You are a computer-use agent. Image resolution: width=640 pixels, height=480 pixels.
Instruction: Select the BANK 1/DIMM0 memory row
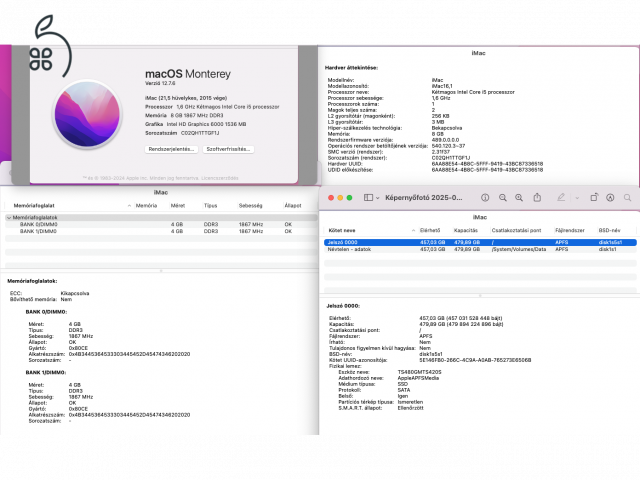[161, 231]
